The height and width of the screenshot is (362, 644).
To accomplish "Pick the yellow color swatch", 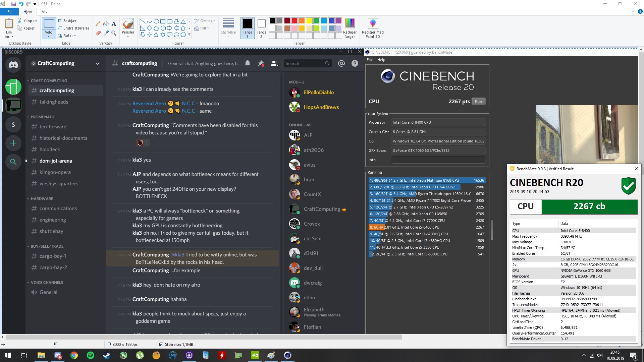I will click(x=309, y=21).
